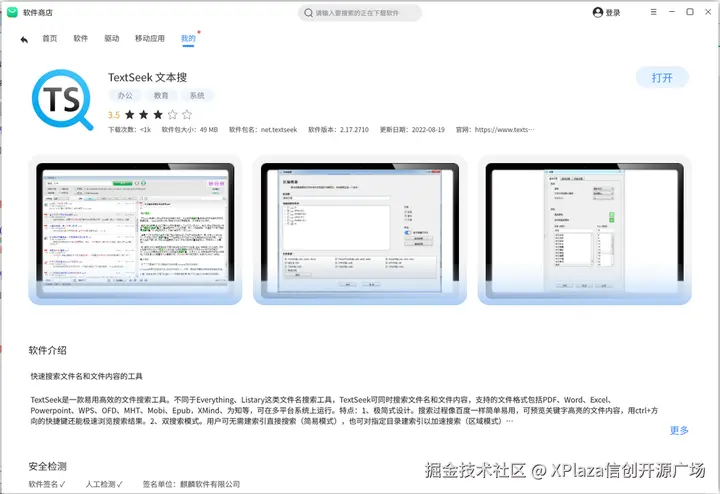Click the TextSeek TS app icon
This screenshot has width=720, height=494.
pos(62,100)
